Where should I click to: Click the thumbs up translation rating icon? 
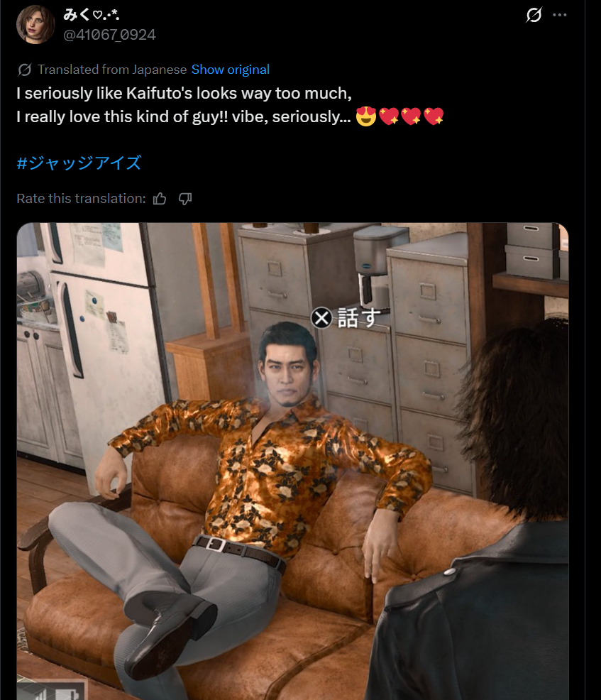click(160, 199)
